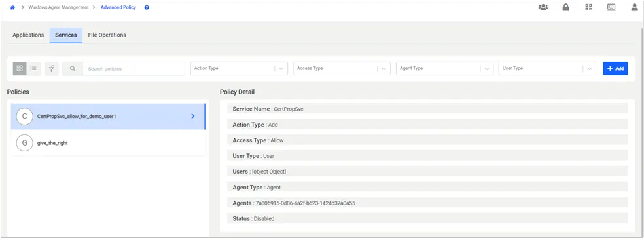Click the blue Add button
The height and width of the screenshot is (238, 644).
coord(615,68)
